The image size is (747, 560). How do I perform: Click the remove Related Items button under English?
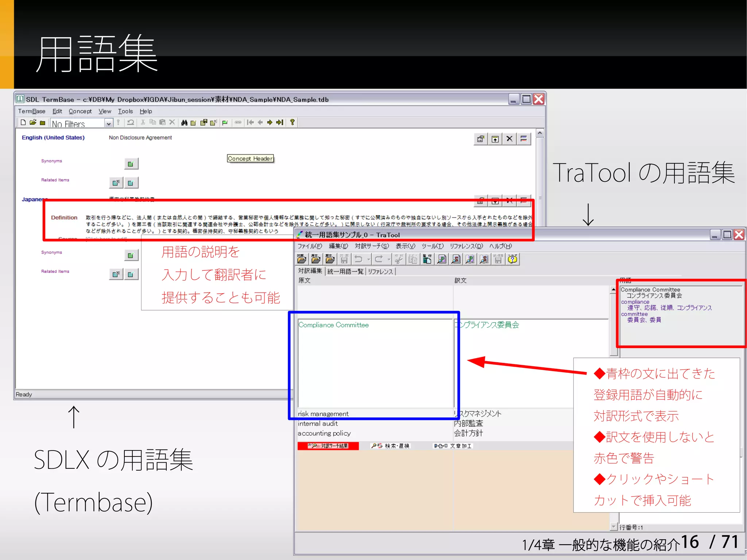click(x=116, y=183)
